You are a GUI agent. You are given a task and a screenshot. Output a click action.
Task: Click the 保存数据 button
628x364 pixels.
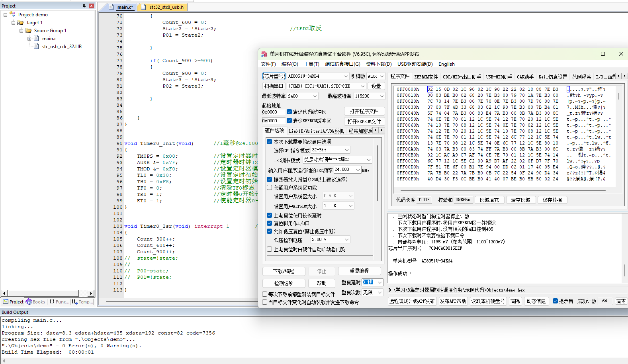[552, 200]
